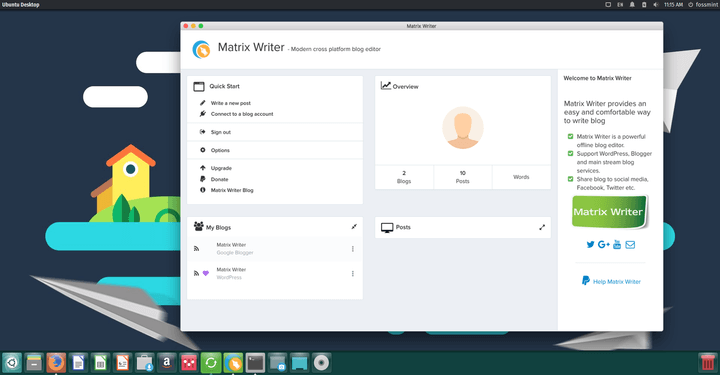Collapse the My Blogs panel

(354, 227)
